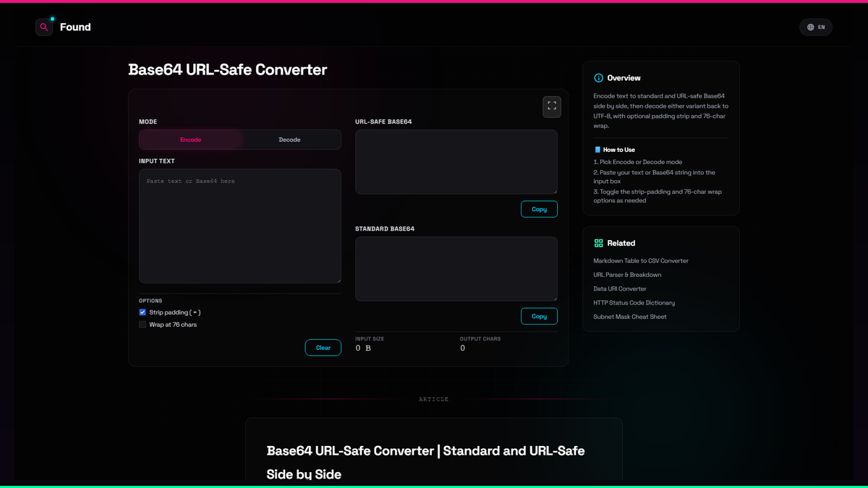This screenshot has height=488, width=868.
Task: Enable Wrap at 76 chars
Action: click(142, 325)
